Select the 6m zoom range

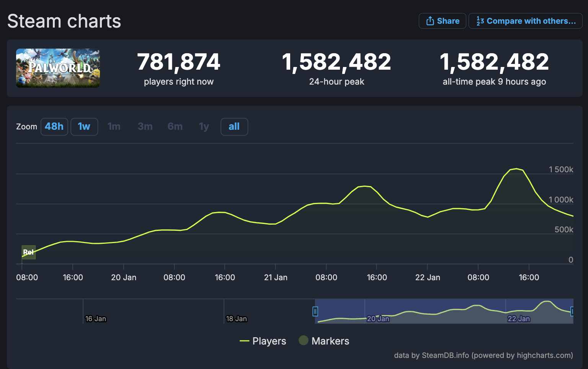click(175, 126)
